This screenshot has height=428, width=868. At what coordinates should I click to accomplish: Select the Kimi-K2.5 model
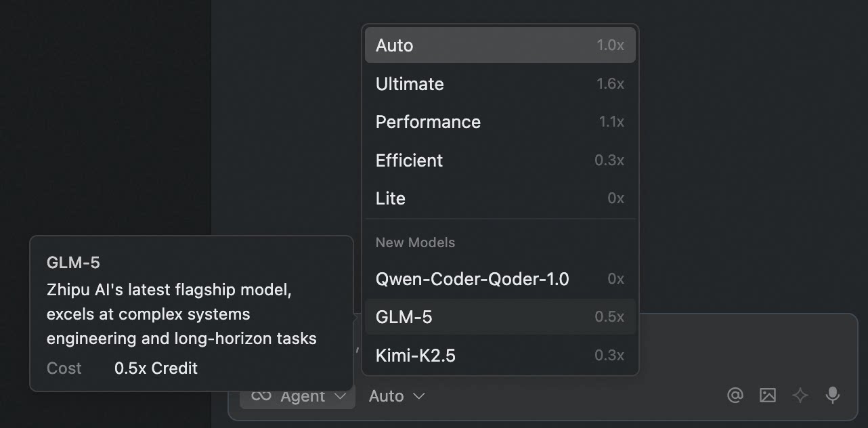(500, 356)
